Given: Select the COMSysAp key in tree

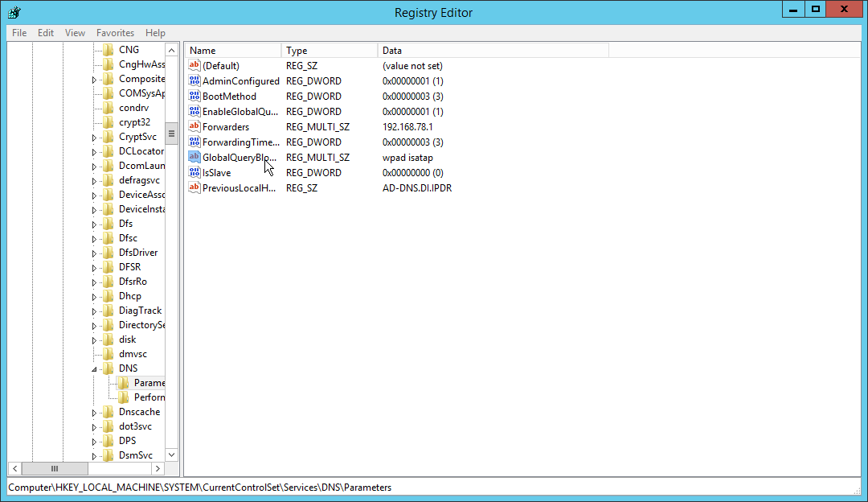Looking at the screenshot, I should 141,93.
